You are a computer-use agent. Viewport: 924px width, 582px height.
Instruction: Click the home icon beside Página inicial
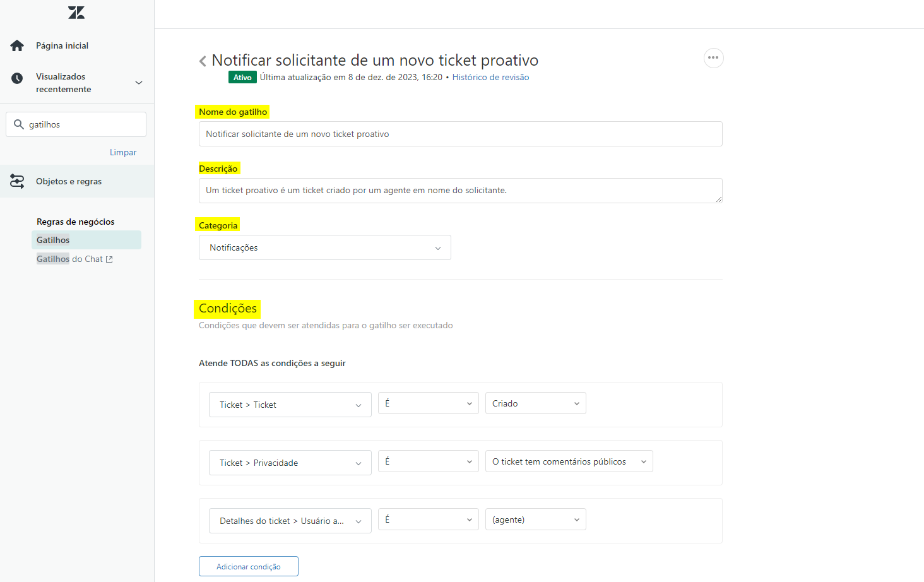pyautogui.click(x=17, y=45)
